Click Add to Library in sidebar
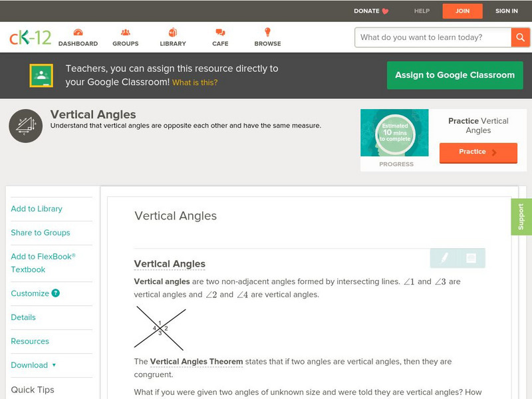The width and height of the screenshot is (532, 399). (x=37, y=209)
